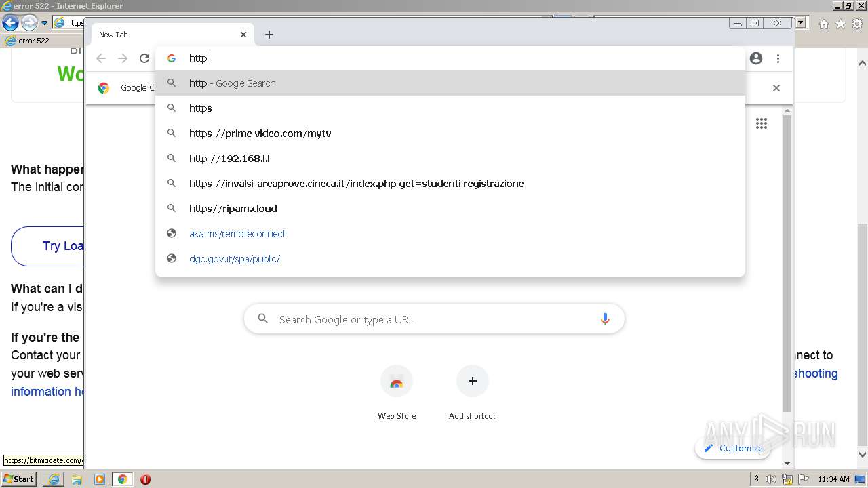This screenshot has height=488, width=868.
Task: Open the volume tray icon
Action: (771, 479)
